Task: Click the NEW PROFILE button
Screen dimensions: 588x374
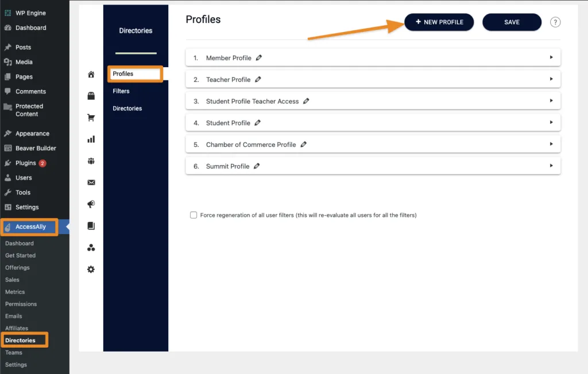Action: coord(439,22)
